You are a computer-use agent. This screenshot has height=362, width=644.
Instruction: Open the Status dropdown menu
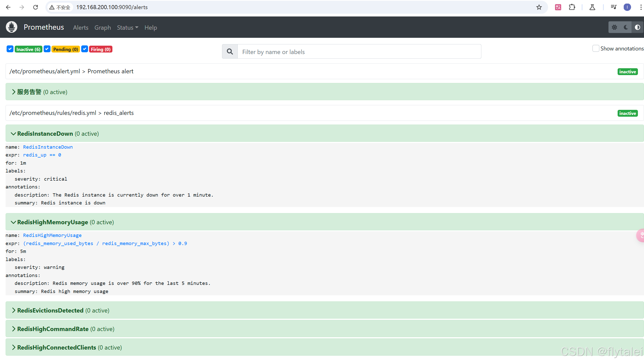[x=127, y=28]
